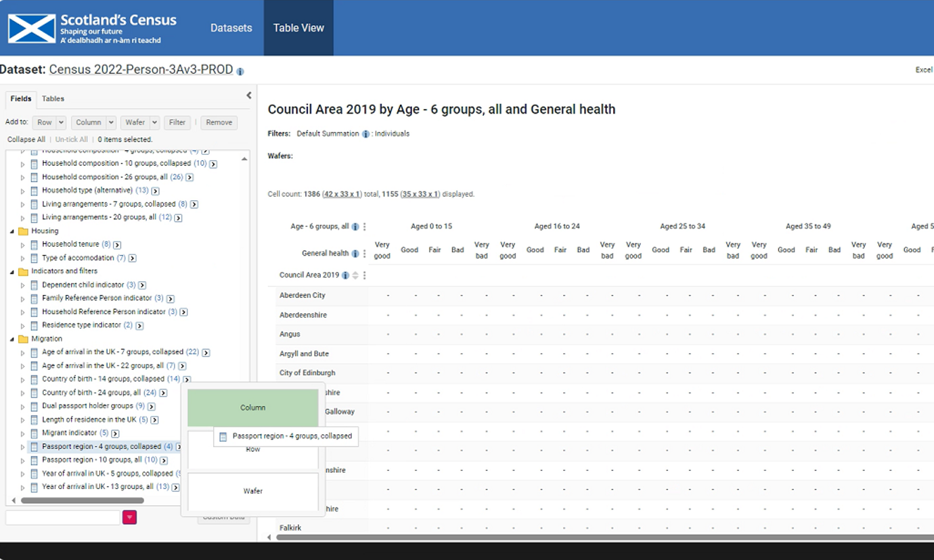Collapse the Fields side panel with the arrow

(x=248, y=96)
